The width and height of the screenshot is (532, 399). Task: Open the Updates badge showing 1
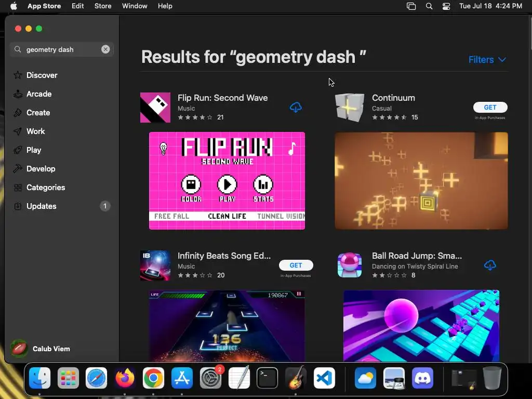coord(105,206)
